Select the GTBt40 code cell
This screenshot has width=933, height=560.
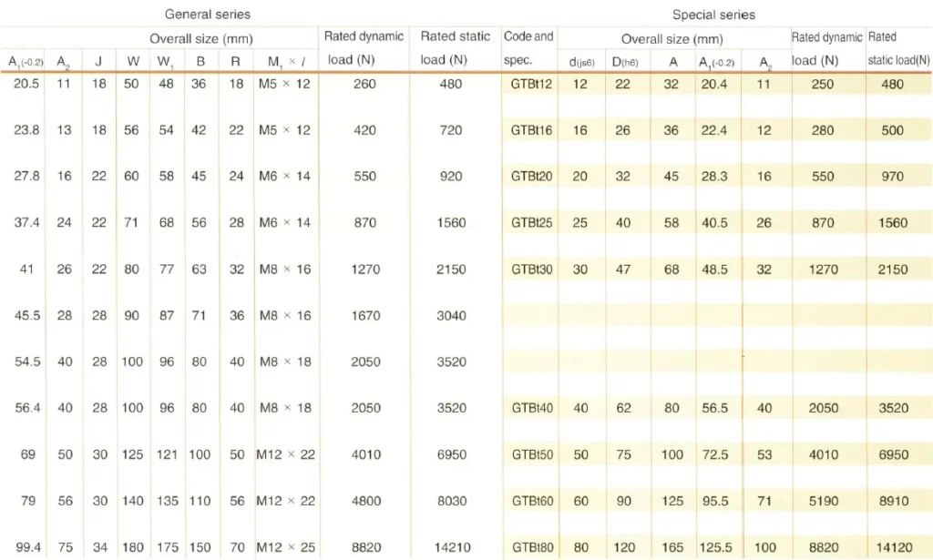[x=531, y=408]
